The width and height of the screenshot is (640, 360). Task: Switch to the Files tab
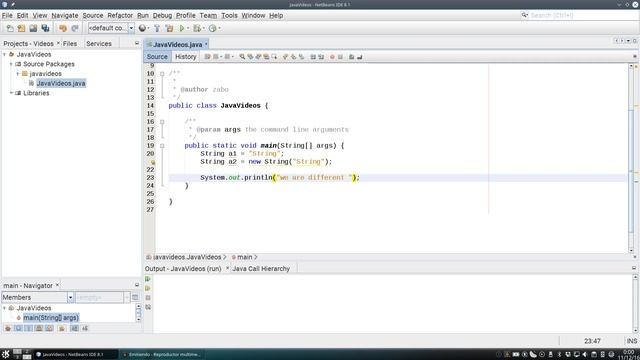(x=70, y=43)
